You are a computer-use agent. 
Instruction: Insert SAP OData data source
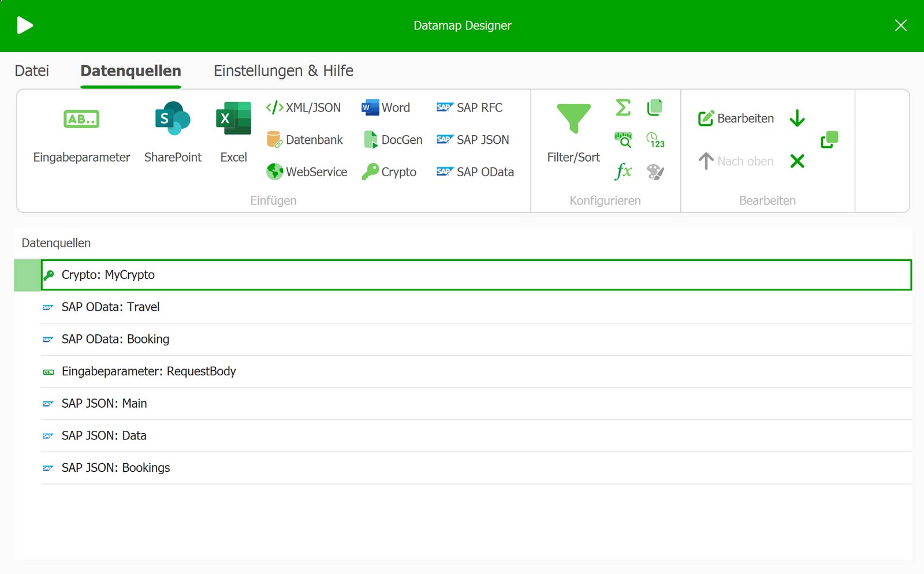coord(475,172)
